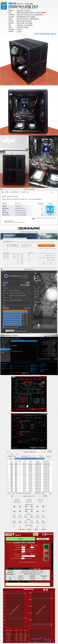Screen dimensions: 58x644
Task: Click Start button in LinX
Action: [11, 458]
